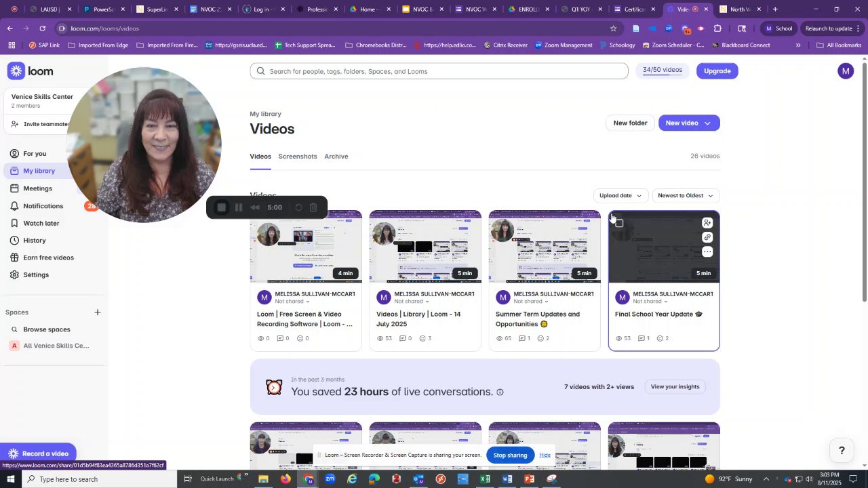This screenshot has width=868, height=488.
Task: Click the 34/50 videos usage link
Action: [x=663, y=70]
